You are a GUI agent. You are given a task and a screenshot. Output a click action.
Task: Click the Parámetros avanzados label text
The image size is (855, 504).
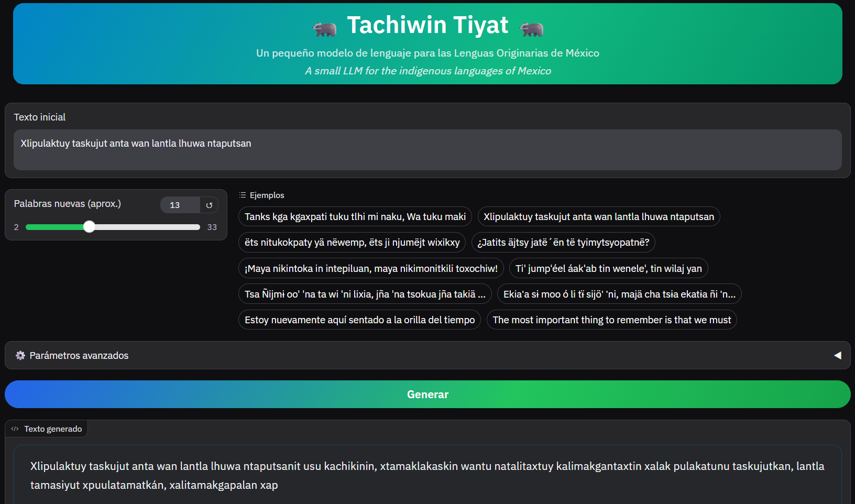coord(79,355)
